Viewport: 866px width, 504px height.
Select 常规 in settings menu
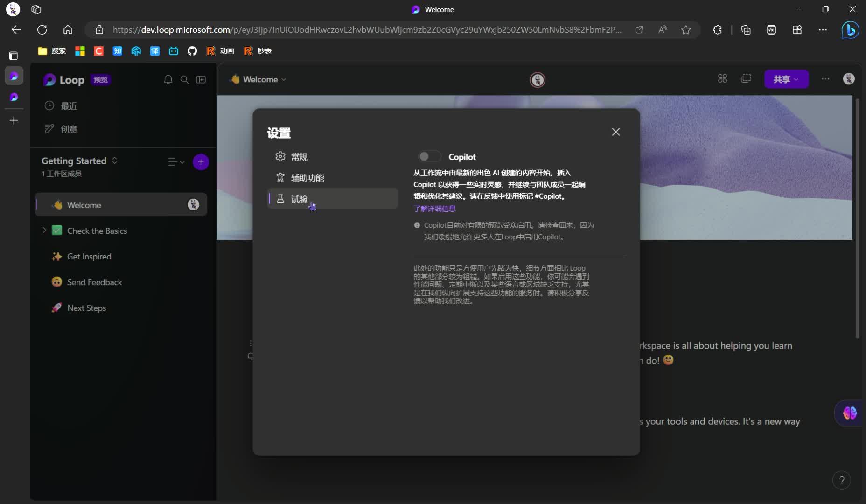tap(299, 157)
